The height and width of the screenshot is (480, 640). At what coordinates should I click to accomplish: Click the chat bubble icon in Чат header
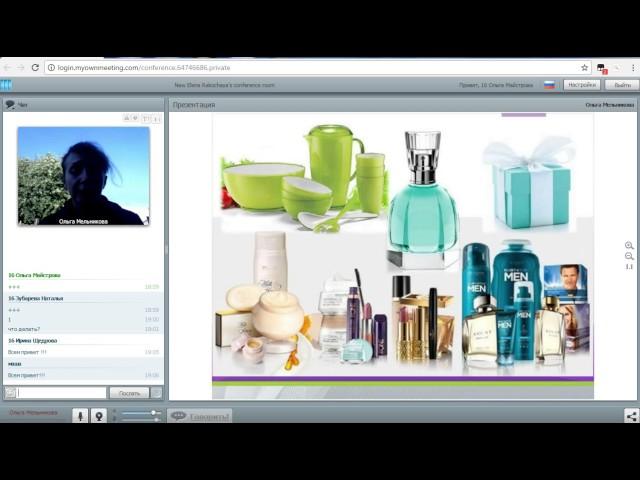tap(10, 105)
